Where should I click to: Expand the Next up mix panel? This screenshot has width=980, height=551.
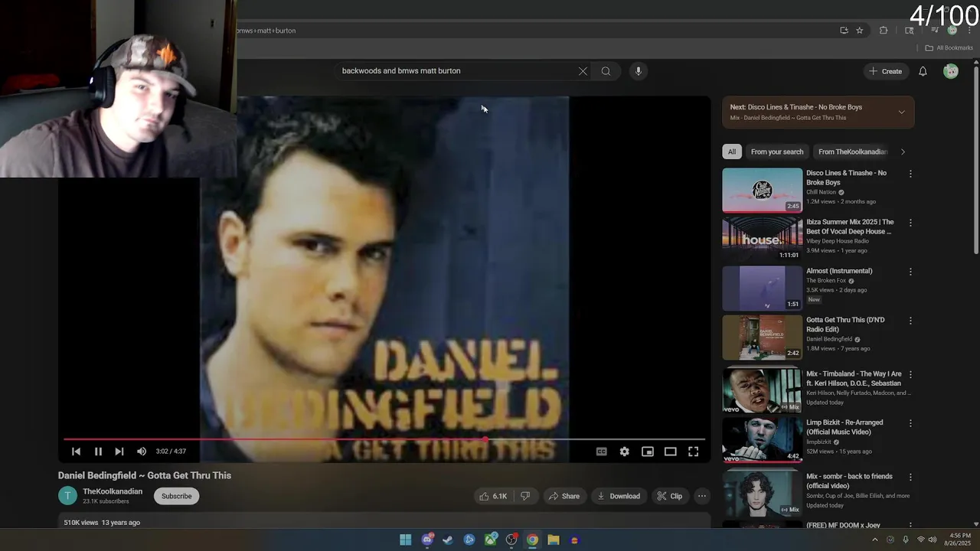pos(901,112)
